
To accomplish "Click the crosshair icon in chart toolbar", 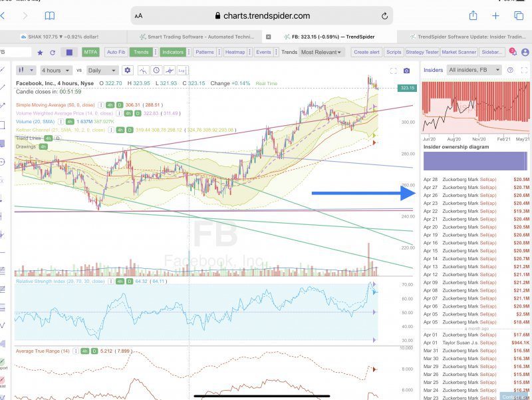I will pyautogui.click(x=170, y=71).
